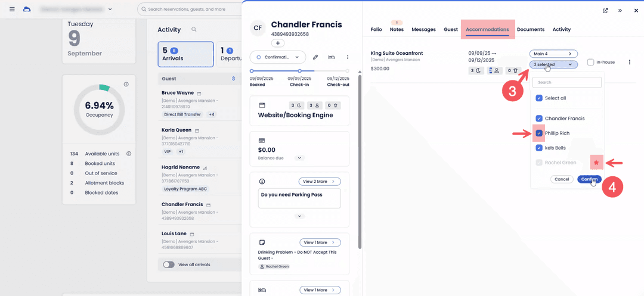
Task: Click the Direct Bill Transfer tag
Action: click(182, 114)
